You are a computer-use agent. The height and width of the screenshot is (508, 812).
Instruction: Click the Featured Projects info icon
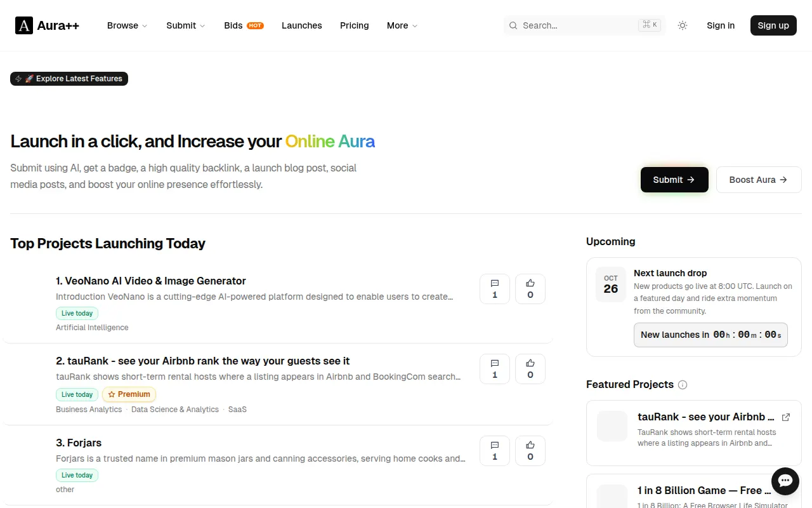click(x=683, y=385)
